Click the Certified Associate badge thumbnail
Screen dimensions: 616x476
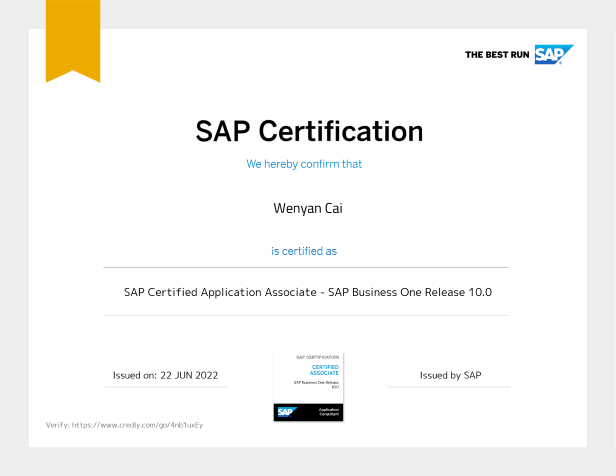(308, 387)
